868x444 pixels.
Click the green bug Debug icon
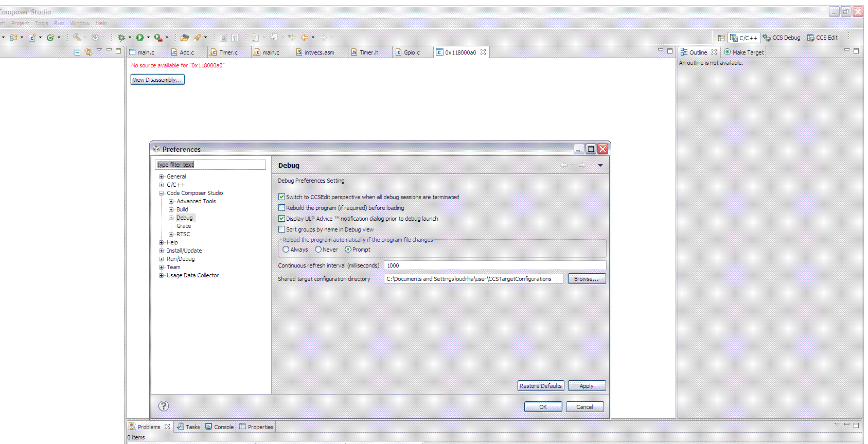pyautogui.click(x=121, y=38)
